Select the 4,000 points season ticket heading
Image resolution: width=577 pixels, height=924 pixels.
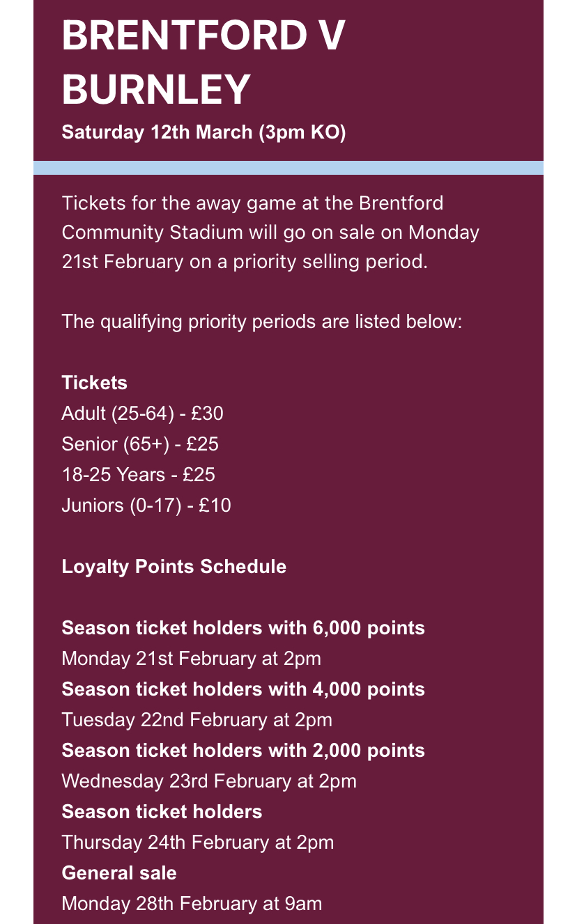243,689
